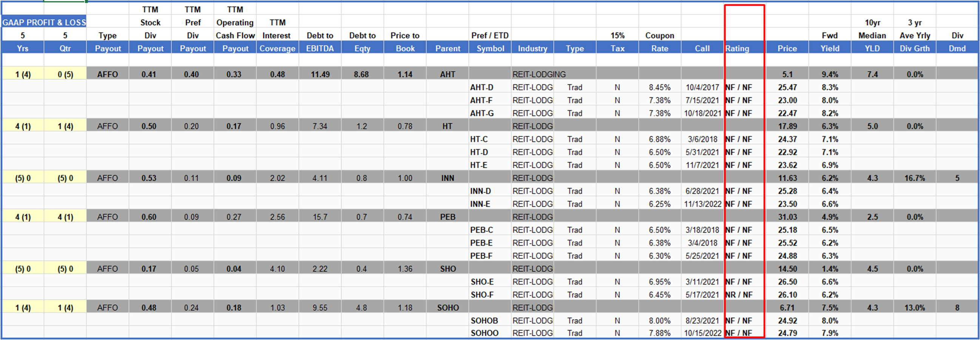Select the HT-E symbol cell
This screenshot has width=980, height=340.
[478, 165]
